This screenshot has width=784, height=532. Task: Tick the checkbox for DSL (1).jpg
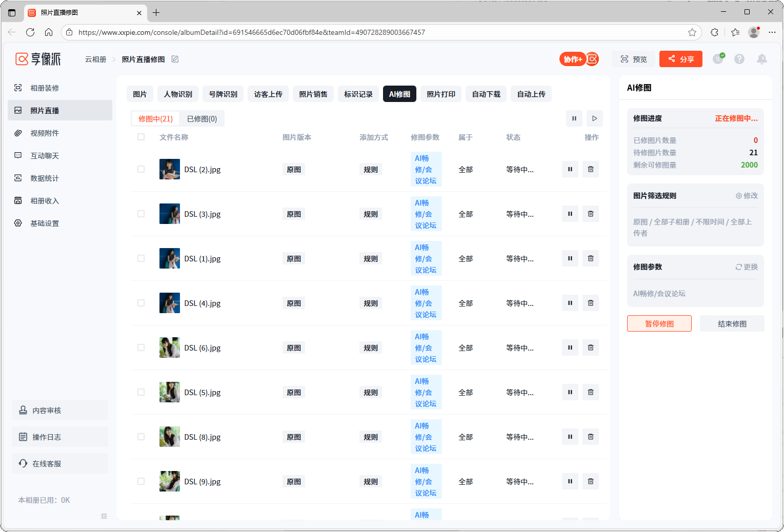click(x=141, y=258)
